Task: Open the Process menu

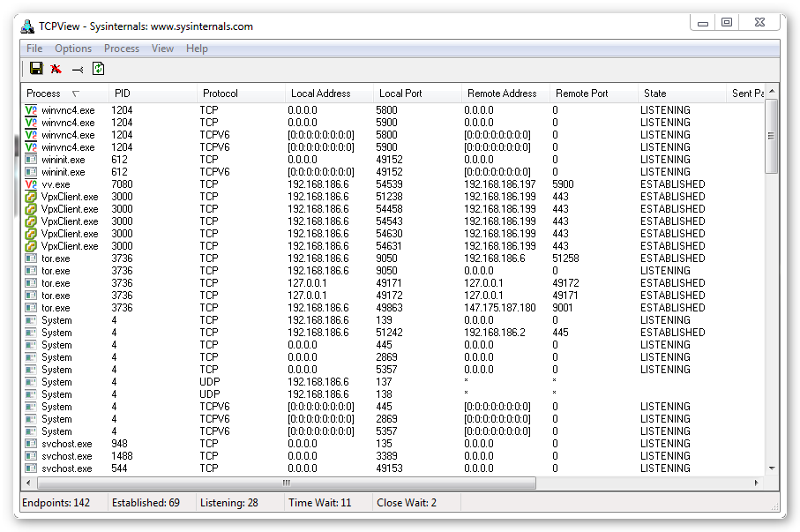Action: pyautogui.click(x=122, y=49)
